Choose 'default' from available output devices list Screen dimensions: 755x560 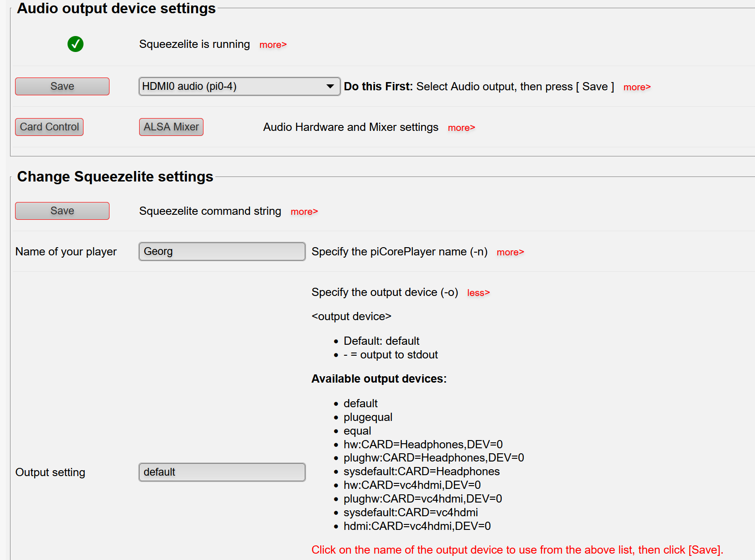click(360, 404)
